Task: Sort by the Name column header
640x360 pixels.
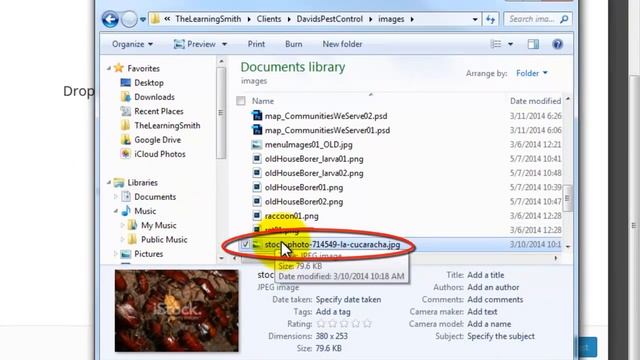Action: 263,101
